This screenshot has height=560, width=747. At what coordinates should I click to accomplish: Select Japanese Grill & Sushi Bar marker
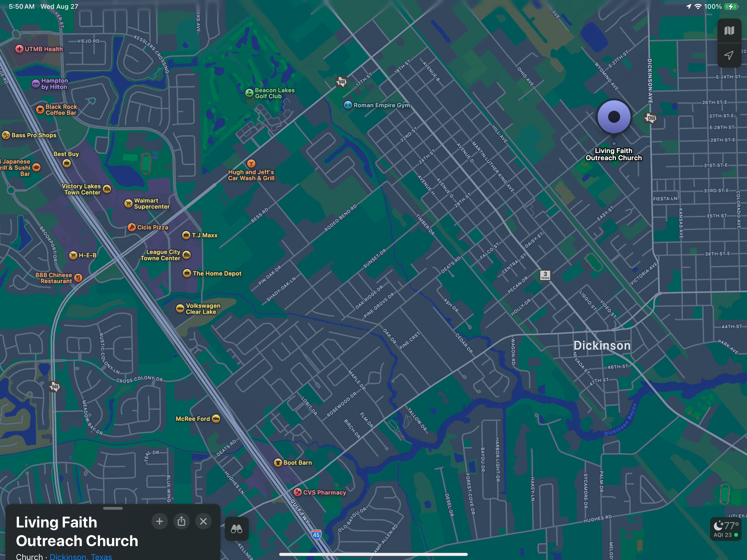click(x=36, y=167)
